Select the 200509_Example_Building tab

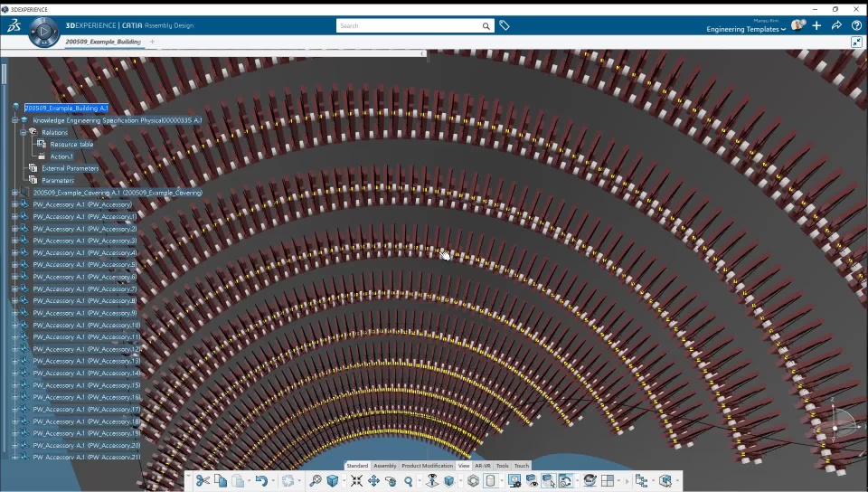click(x=103, y=42)
